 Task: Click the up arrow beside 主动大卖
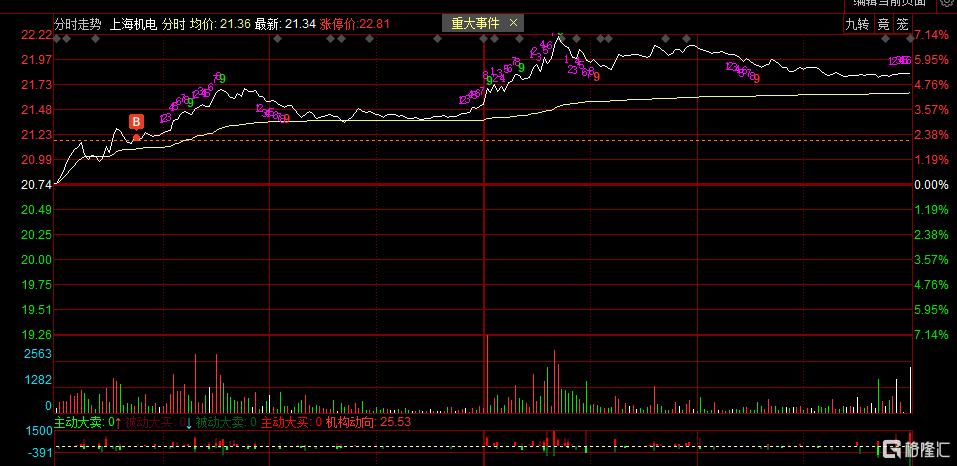tap(118, 422)
